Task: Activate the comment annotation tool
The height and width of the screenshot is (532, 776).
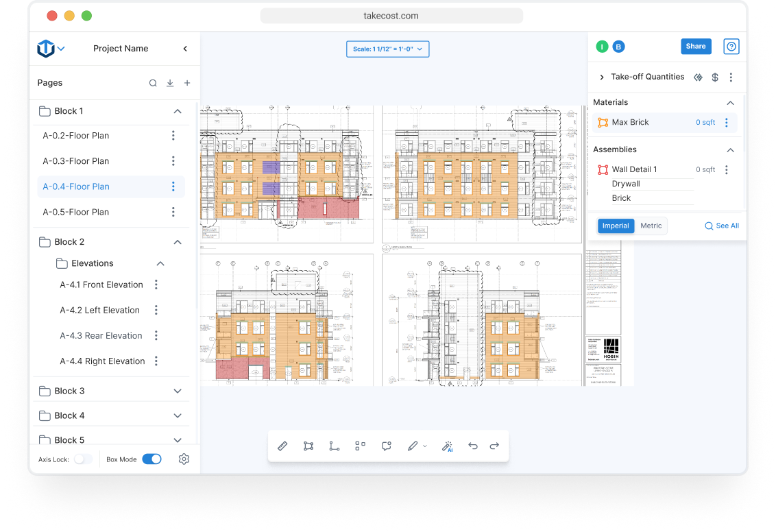Action: pos(387,446)
